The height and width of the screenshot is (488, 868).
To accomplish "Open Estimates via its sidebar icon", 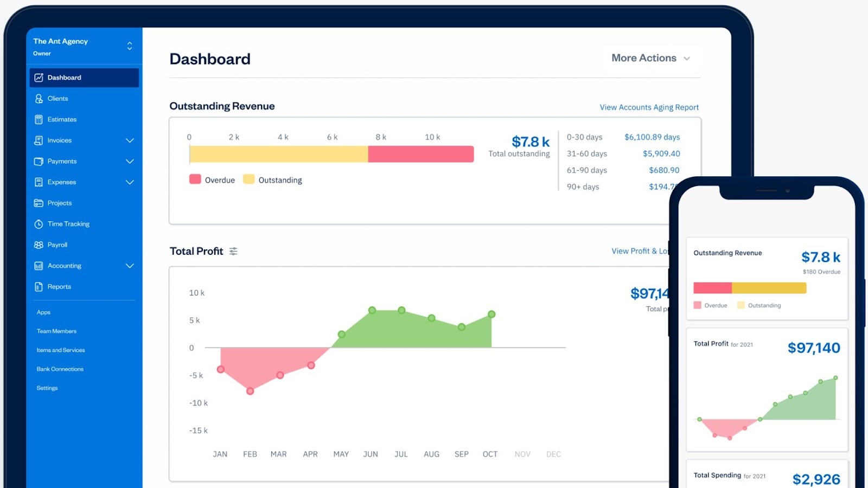I will (38, 119).
